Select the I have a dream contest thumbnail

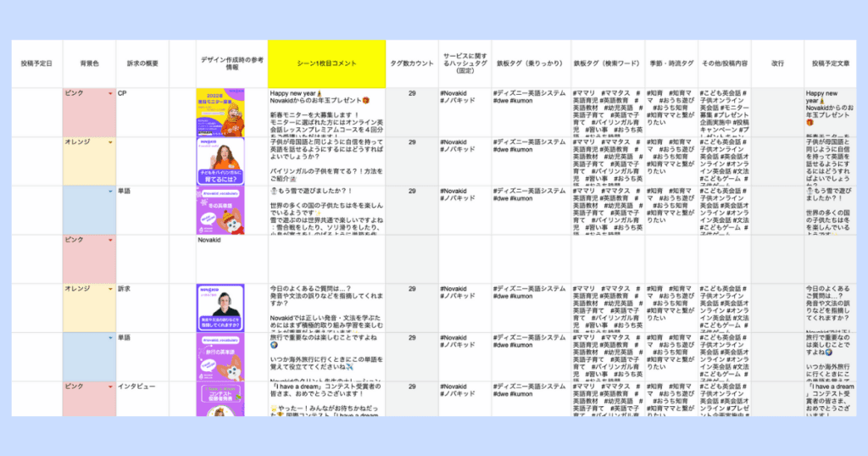click(220, 399)
